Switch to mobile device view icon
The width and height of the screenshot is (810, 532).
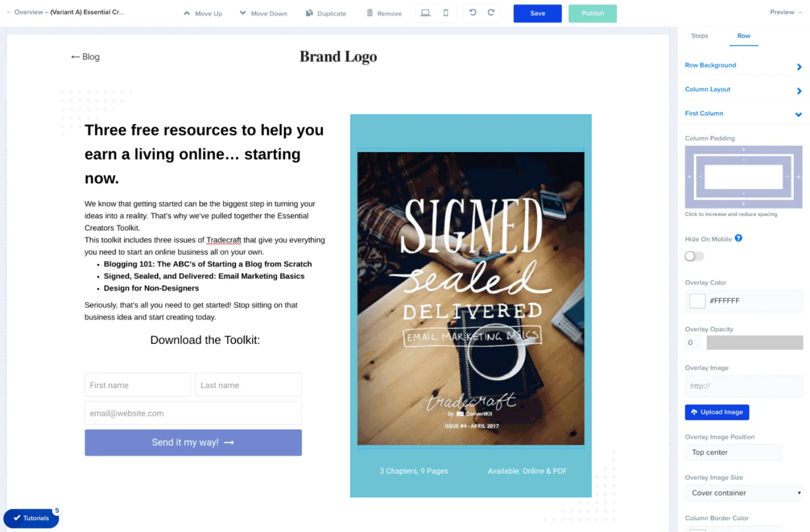(x=446, y=13)
